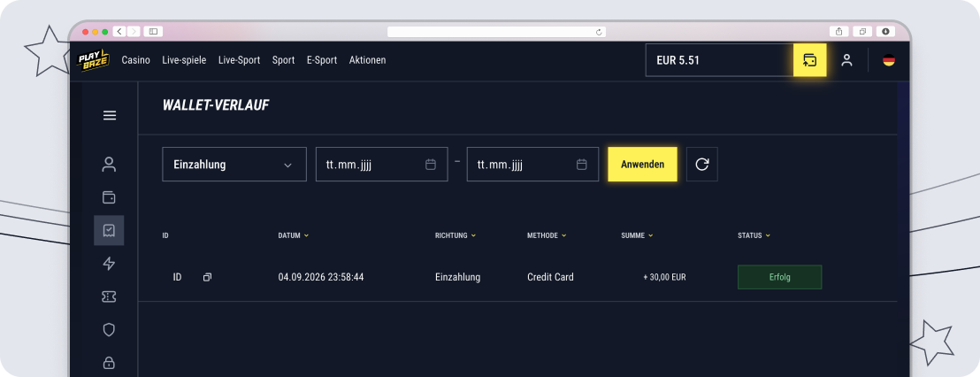Open the ticket voucher sidebar icon
The image size is (980, 377).
[109, 296]
